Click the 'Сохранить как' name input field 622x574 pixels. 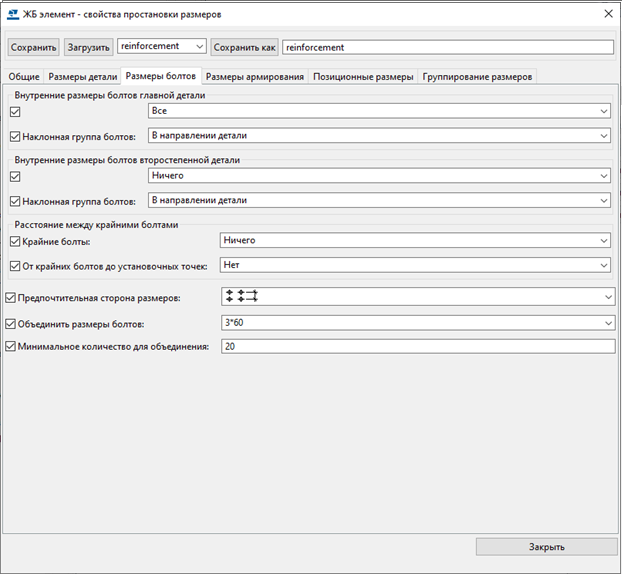point(447,47)
